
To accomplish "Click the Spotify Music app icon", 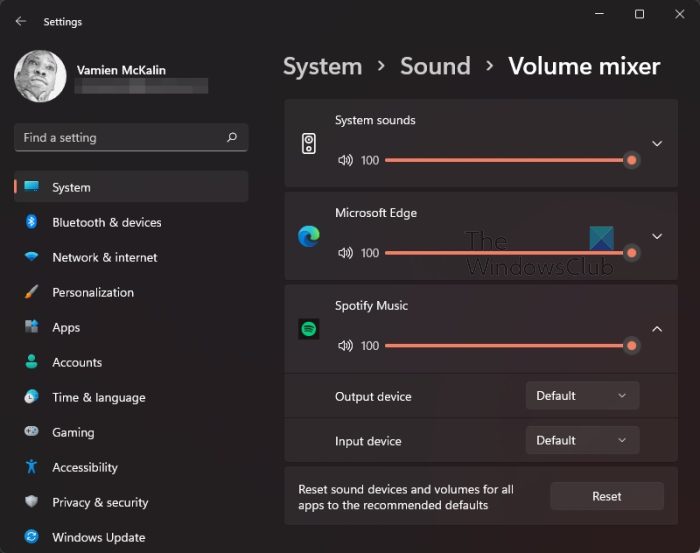I will coord(309,329).
